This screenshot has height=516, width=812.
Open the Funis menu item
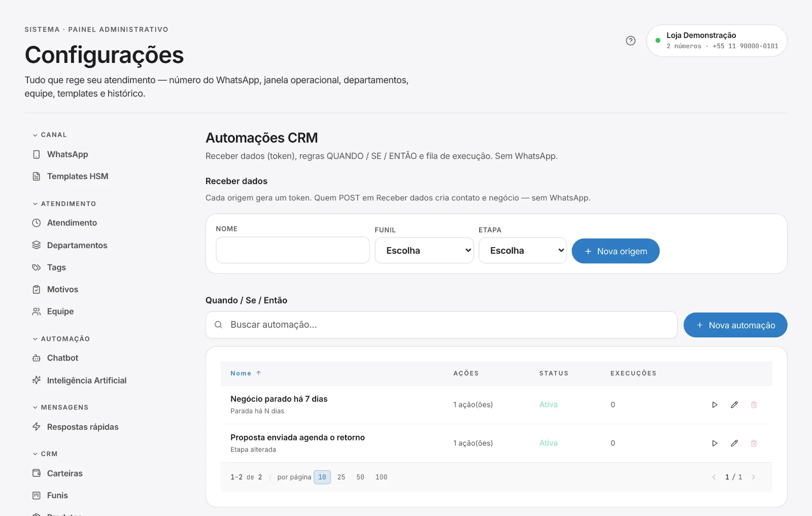57,495
